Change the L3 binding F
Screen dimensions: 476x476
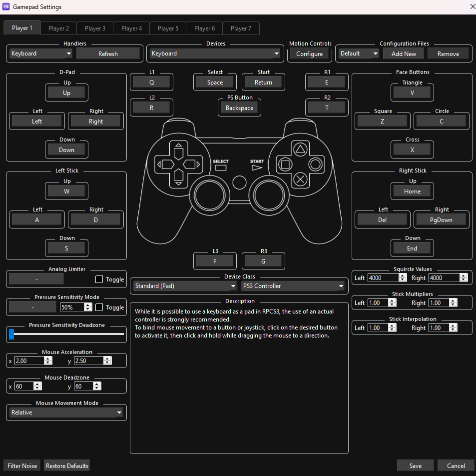pos(215,261)
